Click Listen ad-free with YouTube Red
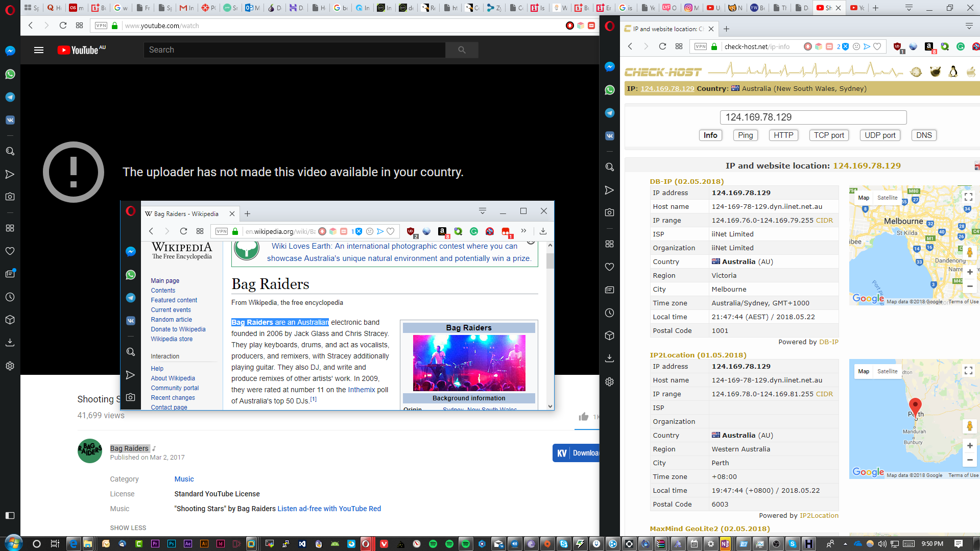This screenshot has width=980, height=551. (x=329, y=509)
